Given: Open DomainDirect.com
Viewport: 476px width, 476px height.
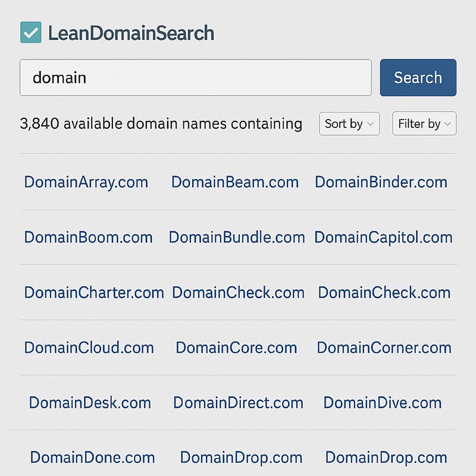Looking at the screenshot, I should pyautogui.click(x=237, y=403).
